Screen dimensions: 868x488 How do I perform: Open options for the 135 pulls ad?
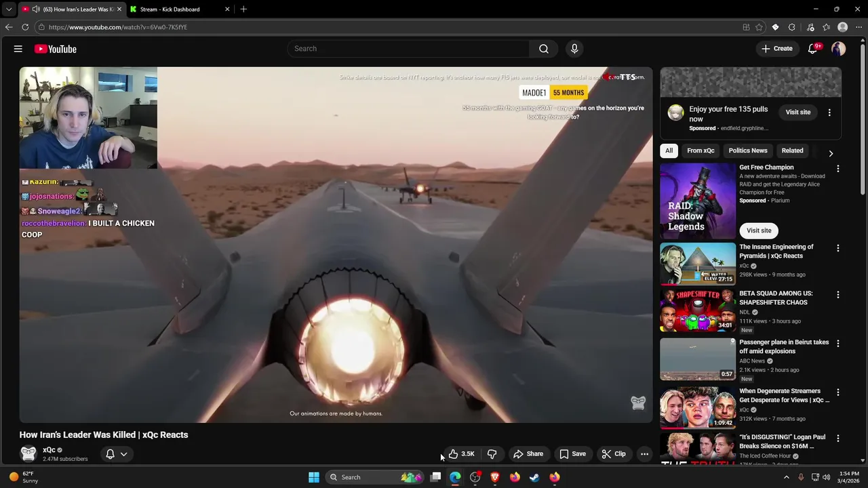tap(829, 113)
